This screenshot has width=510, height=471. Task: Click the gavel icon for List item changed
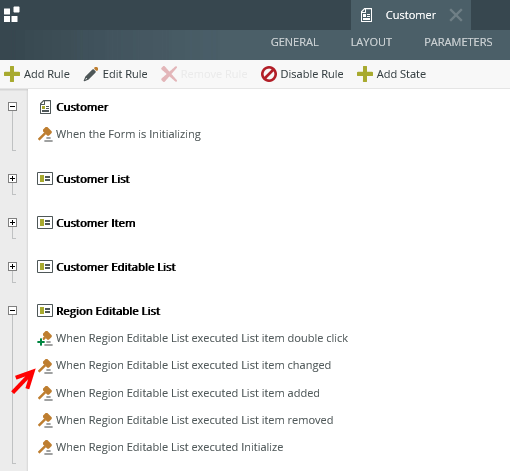[x=45, y=366]
